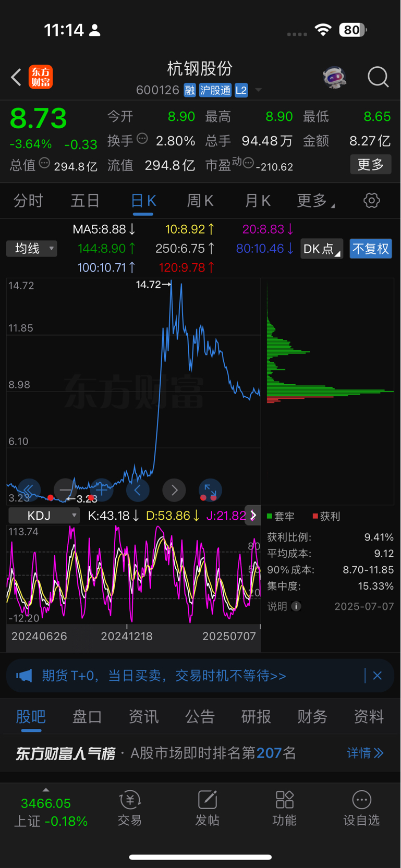Open the 研报 tab
Viewport: 401px width, 868px height.
click(256, 716)
